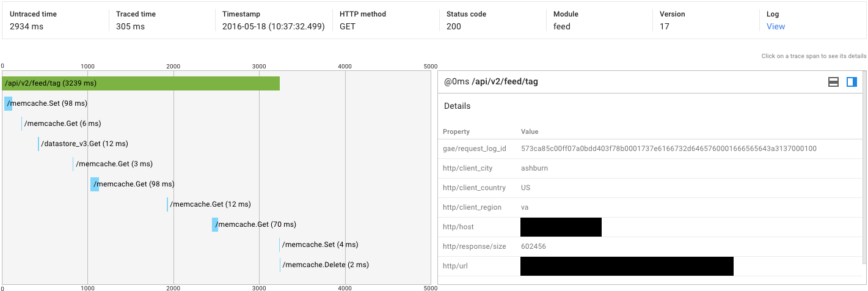Viewport: 868px width, 291px height.
Task: Click the gae/request_log_id value
Action: pos(668,149)
